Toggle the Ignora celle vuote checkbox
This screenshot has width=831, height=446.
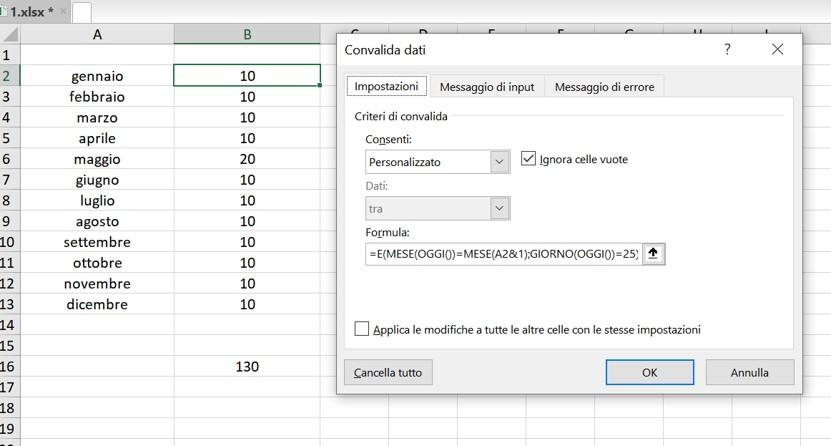(x=529, y=159)
